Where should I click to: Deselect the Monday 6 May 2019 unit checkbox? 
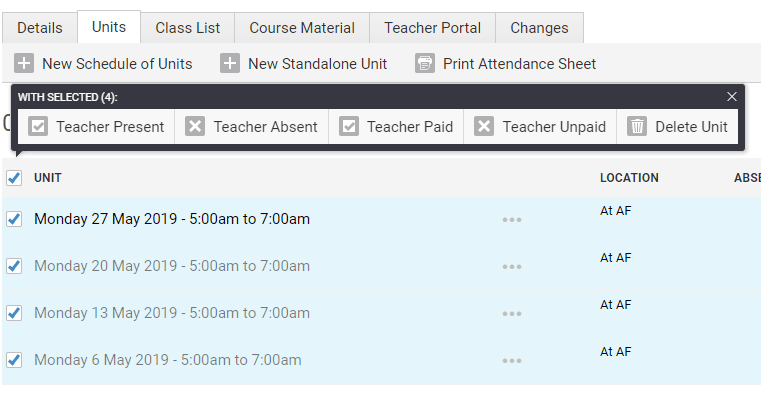(14, 360)
